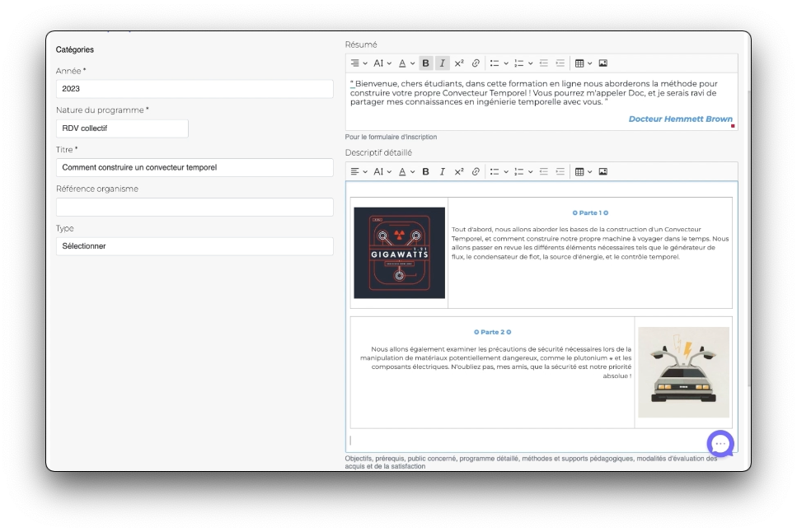Open font color picker in Résumé toolbar
Image resolution: width=797 pixels, height=532 pixels.
(406, 63)
